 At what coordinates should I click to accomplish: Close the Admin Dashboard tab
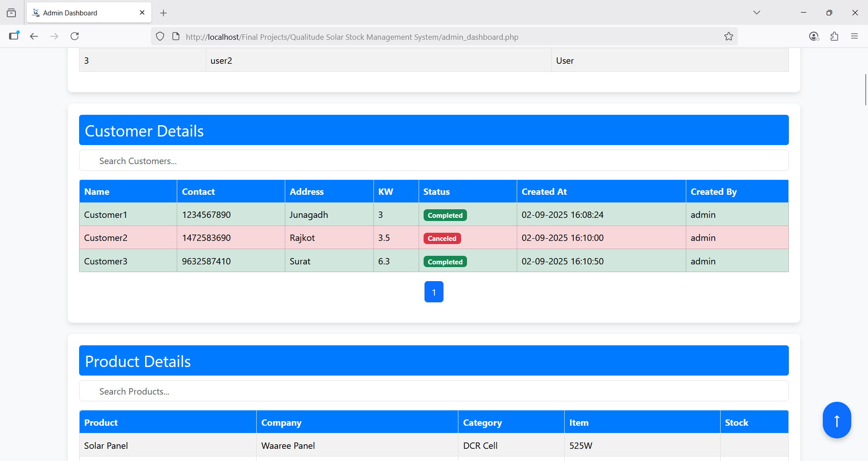142,13
